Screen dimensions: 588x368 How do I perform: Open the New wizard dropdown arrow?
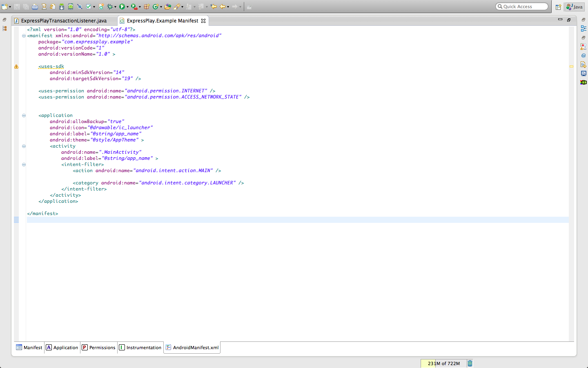click(x=10, y=7)
